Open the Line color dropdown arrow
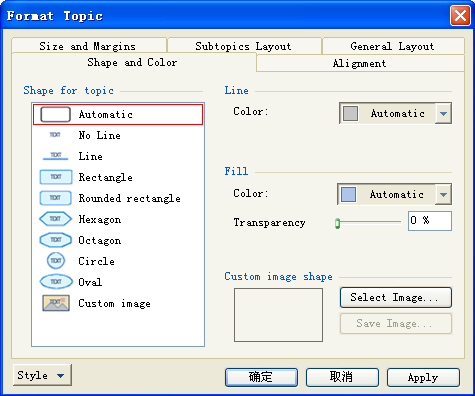 pos(443,113)
